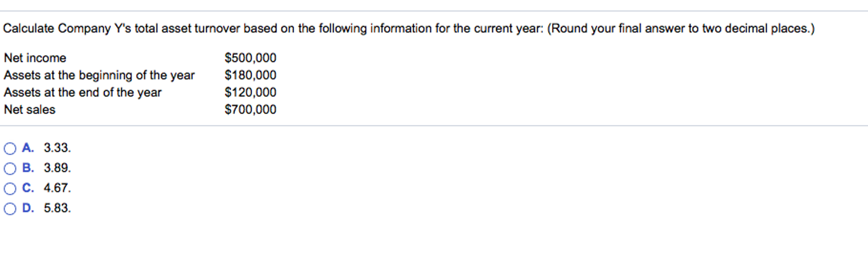Click the 'Net income' row label
868x260 pixels.
click(x=35, y=58)
